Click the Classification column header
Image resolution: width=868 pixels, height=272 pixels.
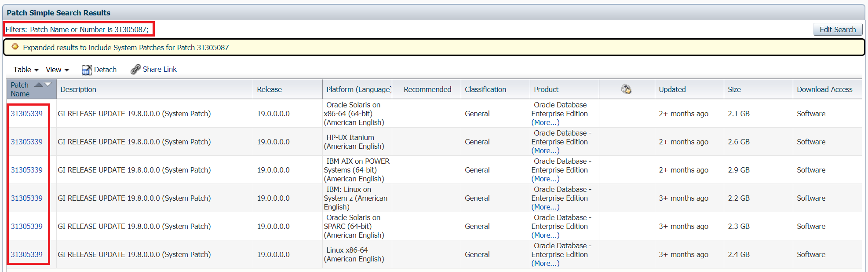496,89
